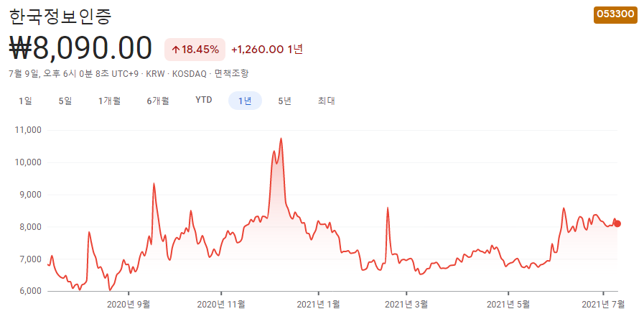Click the 9,000 y-axis label
644x319 pixels.
pos(30,195)
